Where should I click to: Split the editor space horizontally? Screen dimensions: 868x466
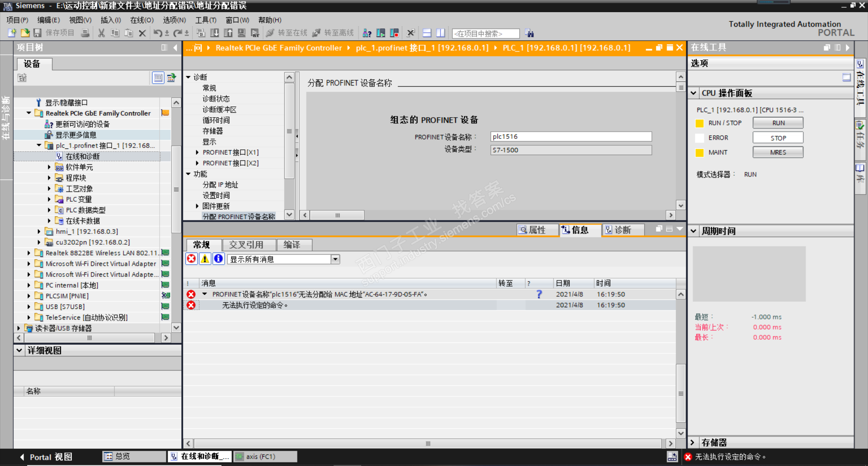(427, 33)
